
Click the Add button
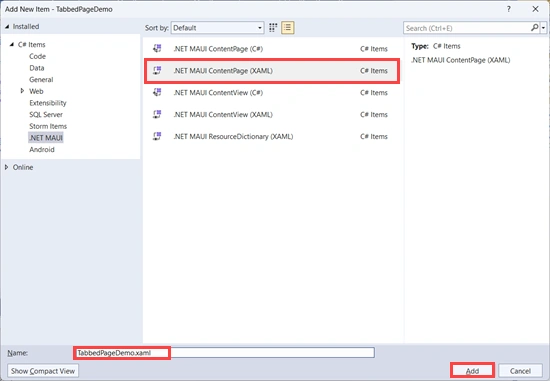pyautogui.click(x=472, y=371)
